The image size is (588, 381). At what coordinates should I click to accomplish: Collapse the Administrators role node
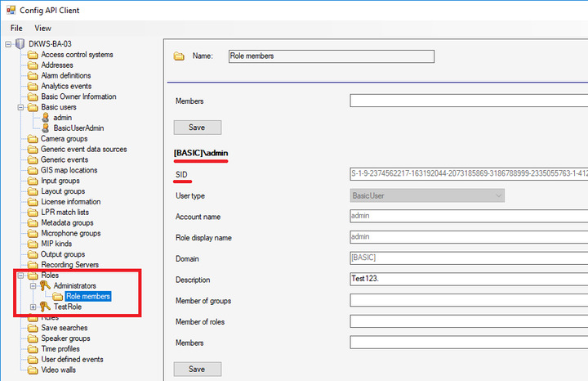click(33, 286)
